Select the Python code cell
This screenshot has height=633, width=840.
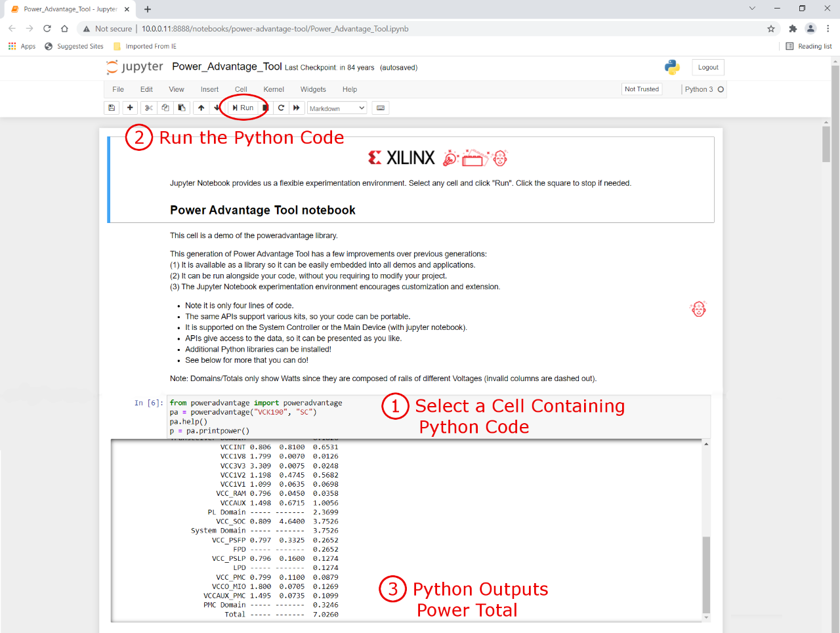click(x=439, y=417)
